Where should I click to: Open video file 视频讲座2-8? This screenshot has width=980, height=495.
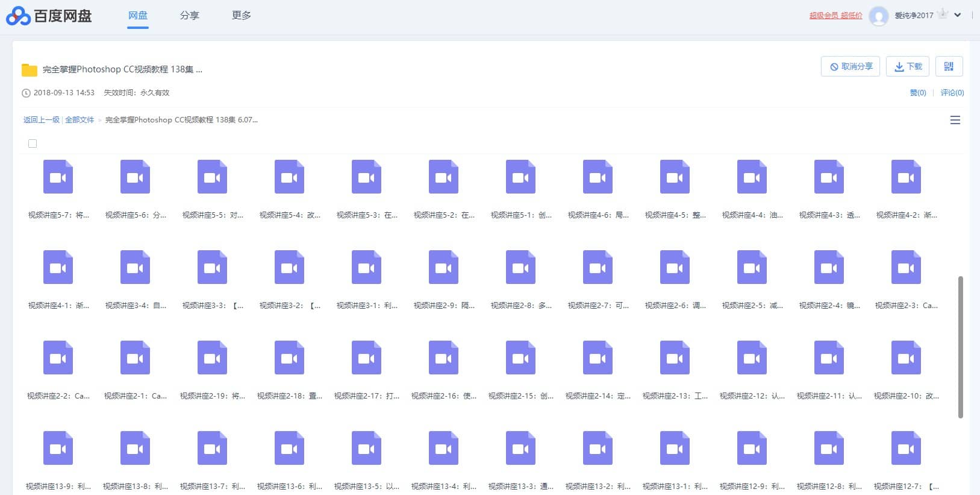[x=521, y=267]
